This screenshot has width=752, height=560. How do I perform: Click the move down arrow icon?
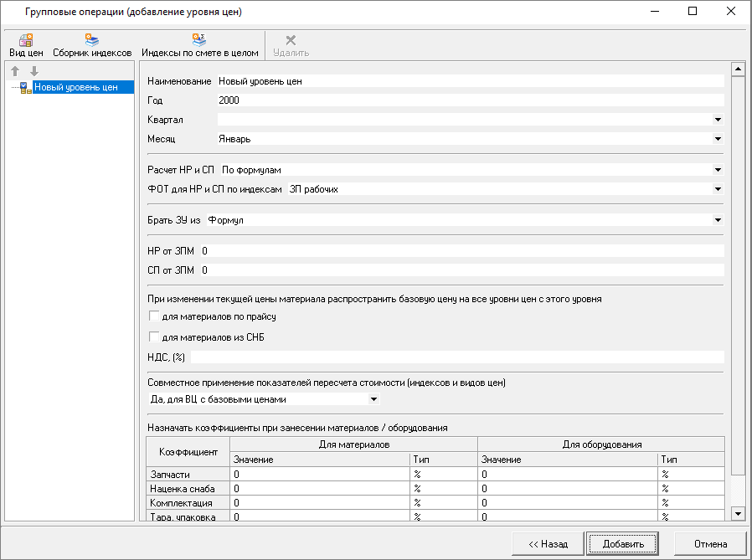(x=33, y=71)
